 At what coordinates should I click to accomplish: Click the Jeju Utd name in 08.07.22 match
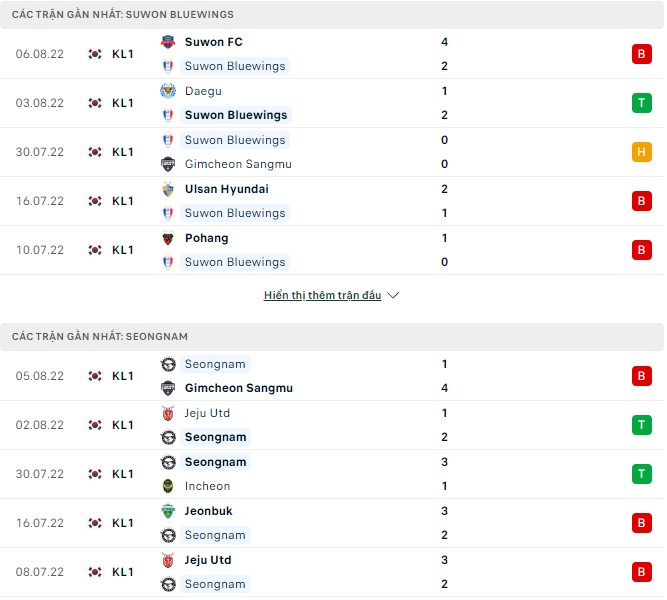pos(207,560)
